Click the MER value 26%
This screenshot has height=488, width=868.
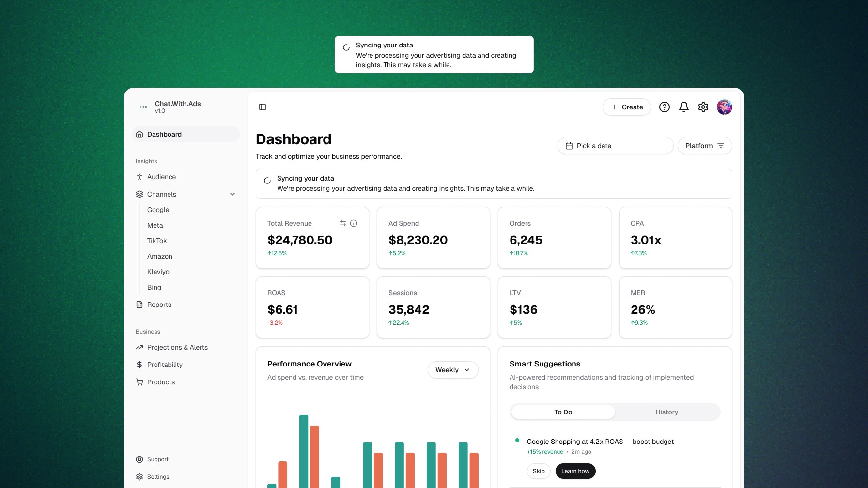(643, 310)
